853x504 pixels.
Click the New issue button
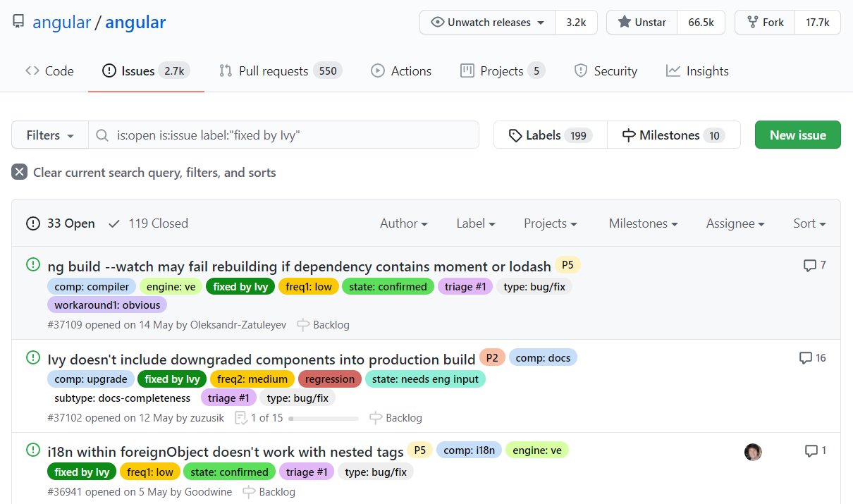[797, 135]
